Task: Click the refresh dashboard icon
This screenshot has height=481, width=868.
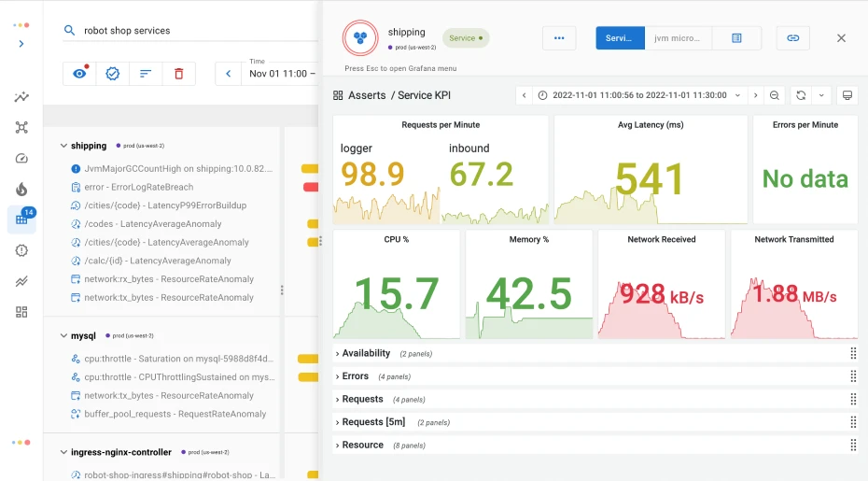Action: 800,95
